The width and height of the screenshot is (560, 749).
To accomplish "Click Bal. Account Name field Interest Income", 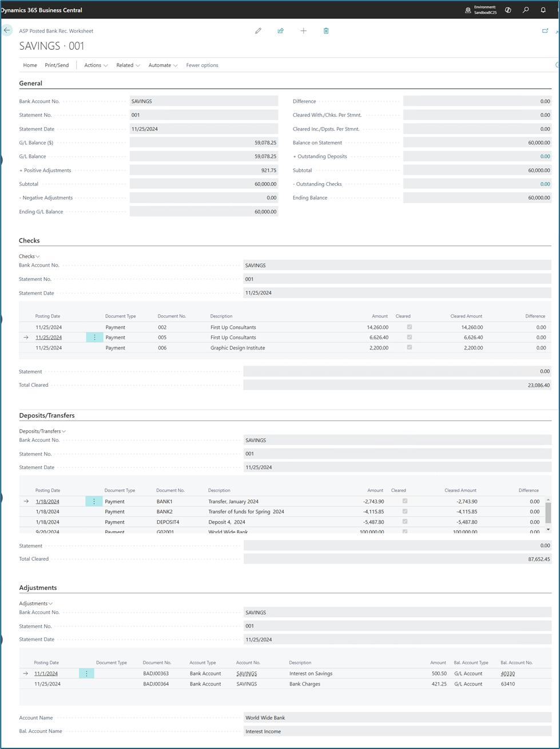I will [397, 731].
